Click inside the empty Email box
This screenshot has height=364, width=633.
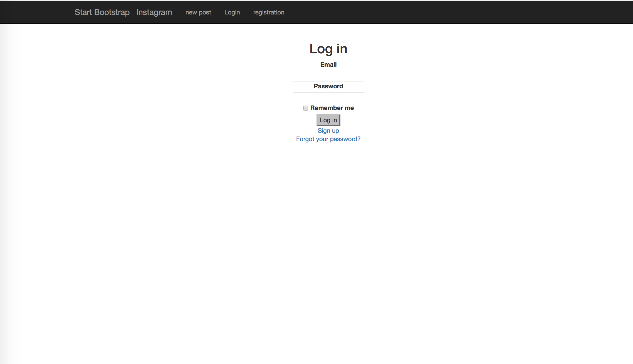328,76
